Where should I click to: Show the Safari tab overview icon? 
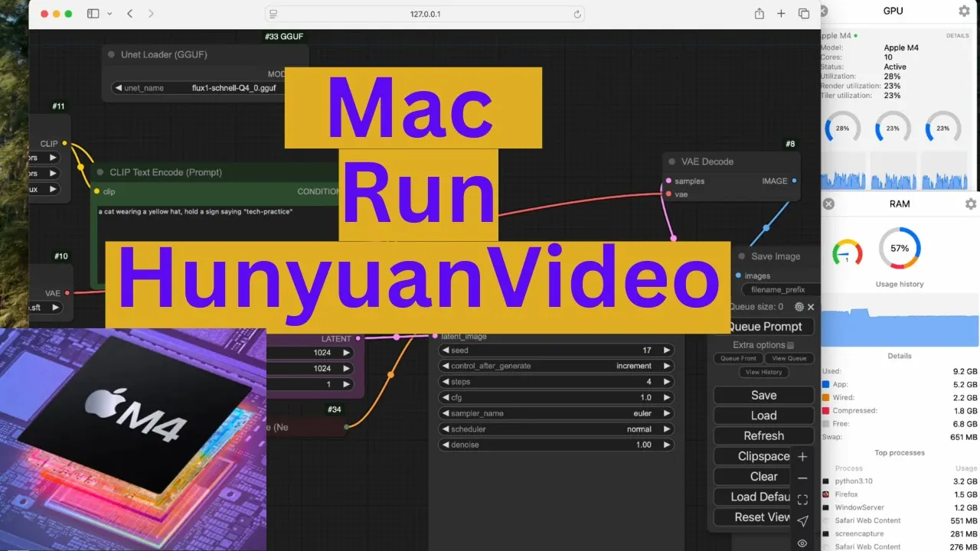tap(804, 14)
